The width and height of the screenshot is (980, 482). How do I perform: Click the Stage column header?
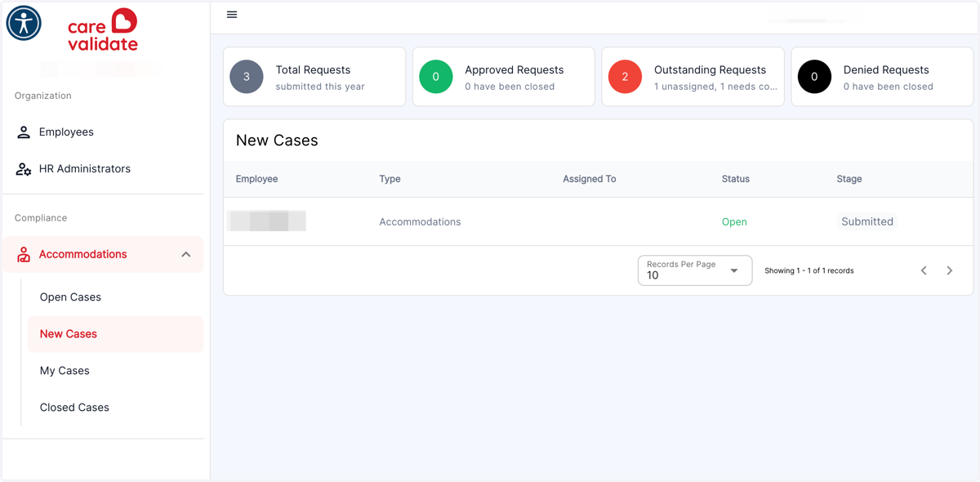click(849, 179)
